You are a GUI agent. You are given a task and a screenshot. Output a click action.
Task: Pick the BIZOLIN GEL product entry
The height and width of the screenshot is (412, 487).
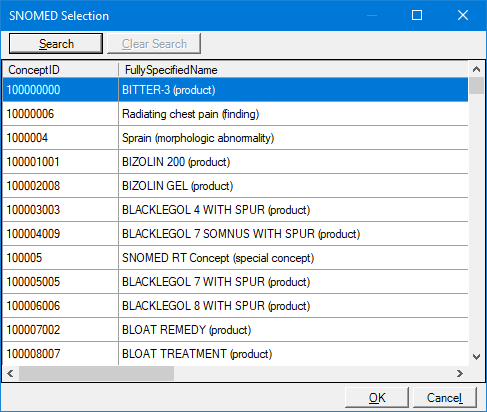click(235, 186)
